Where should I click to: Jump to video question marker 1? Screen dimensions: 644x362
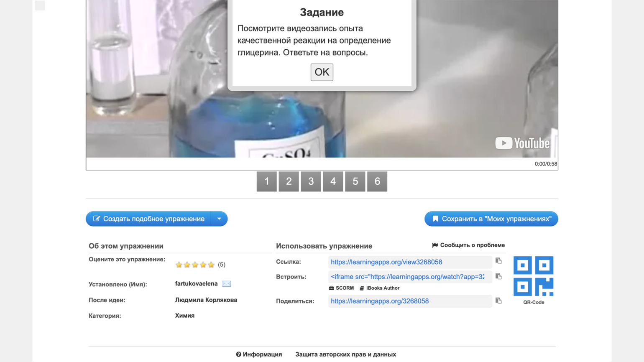pyautogui.click(x=266, y=181)
